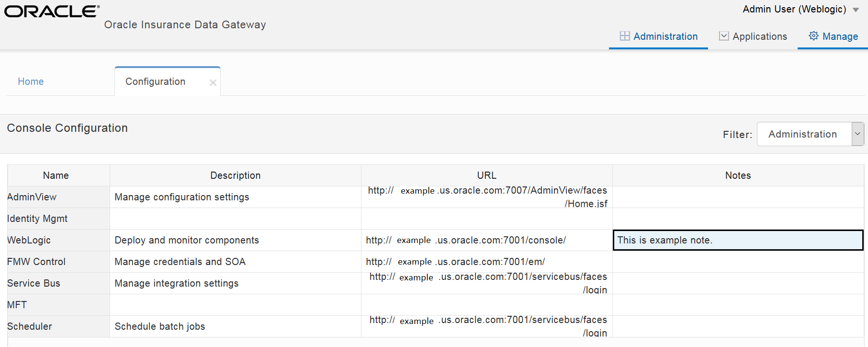Viewport: 868px width, 347px height.
Task: Click the FMW Control em URL cell
Action: click(487, 262)
